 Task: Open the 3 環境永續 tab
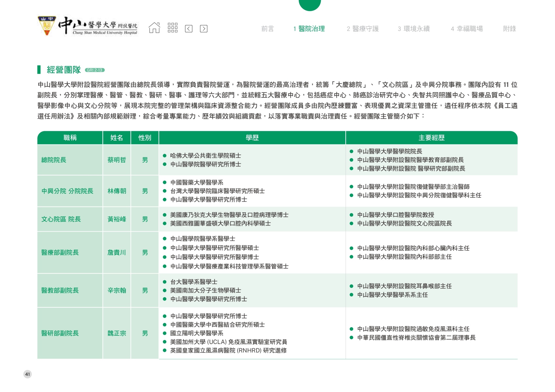coord(413,29)
